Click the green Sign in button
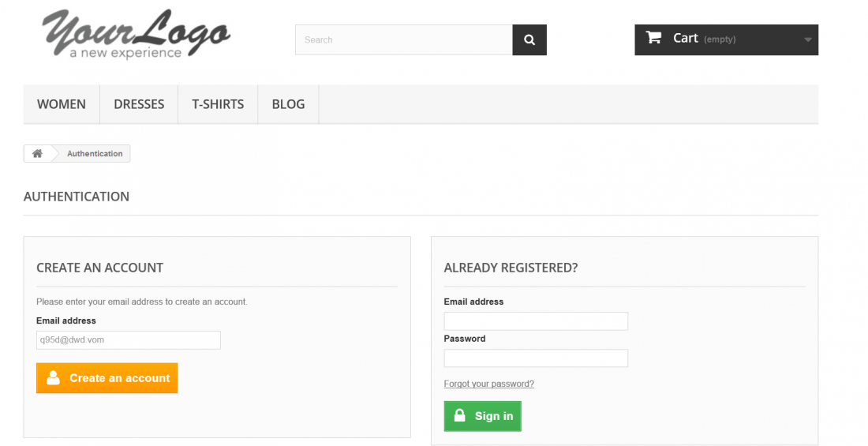The width and height of the screenshot is (868, 446). pos(483,416)
